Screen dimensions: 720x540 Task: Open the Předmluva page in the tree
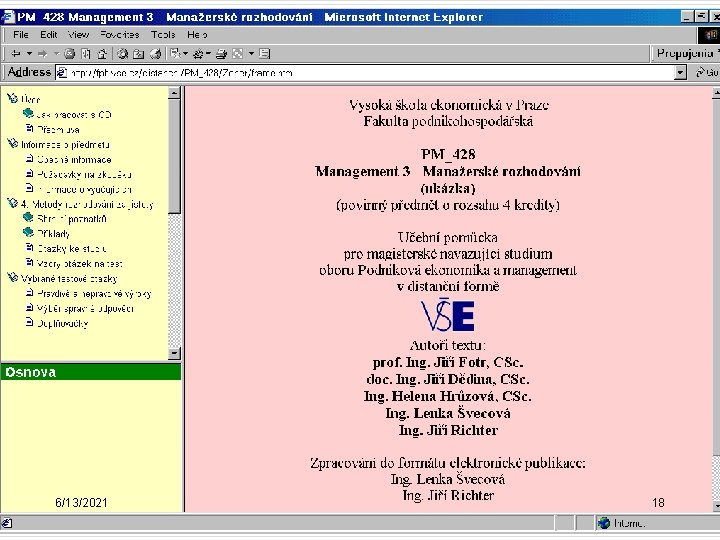click(x=58, y=129)
